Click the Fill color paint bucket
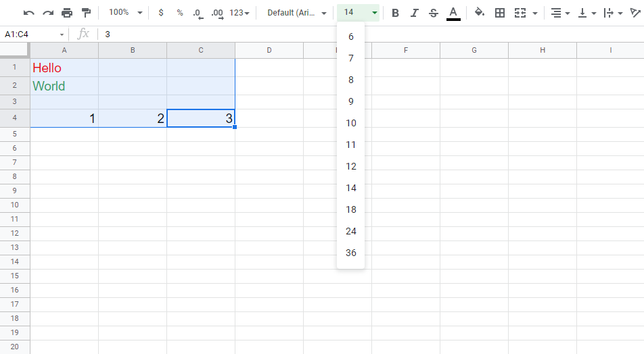 [x=480, y=13]
